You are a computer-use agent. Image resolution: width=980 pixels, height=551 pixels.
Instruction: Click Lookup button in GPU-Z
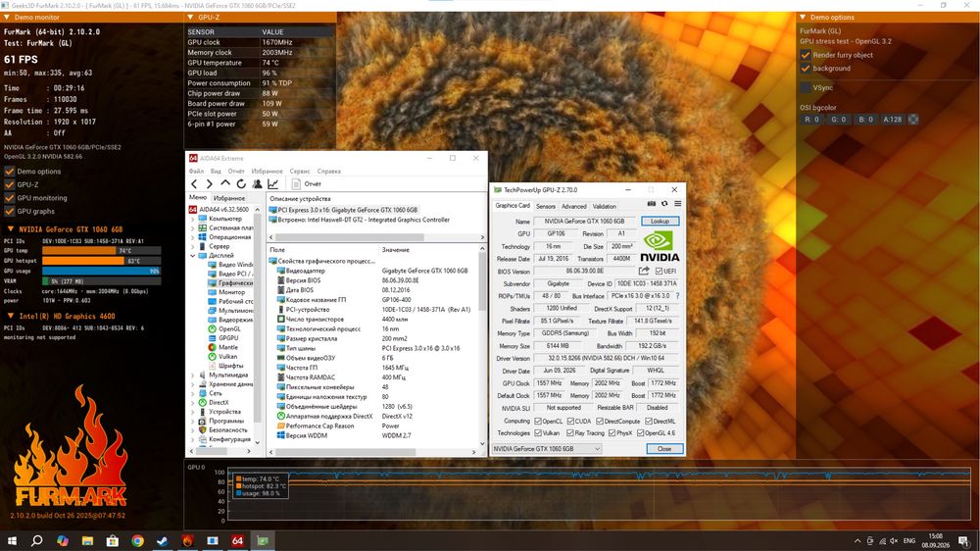[660, 221]
